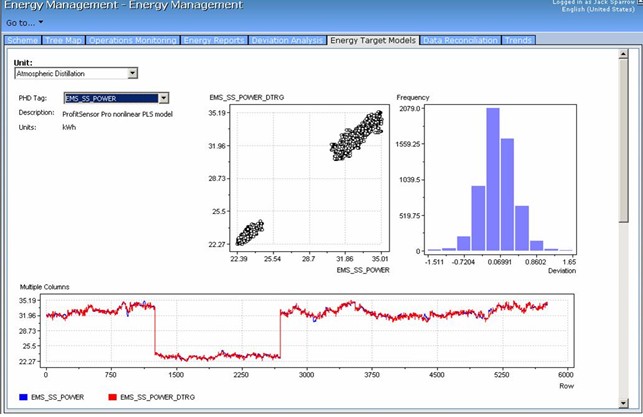Click the red EMS_SS_POWER_DTRG legend swatch

(112, 397)
